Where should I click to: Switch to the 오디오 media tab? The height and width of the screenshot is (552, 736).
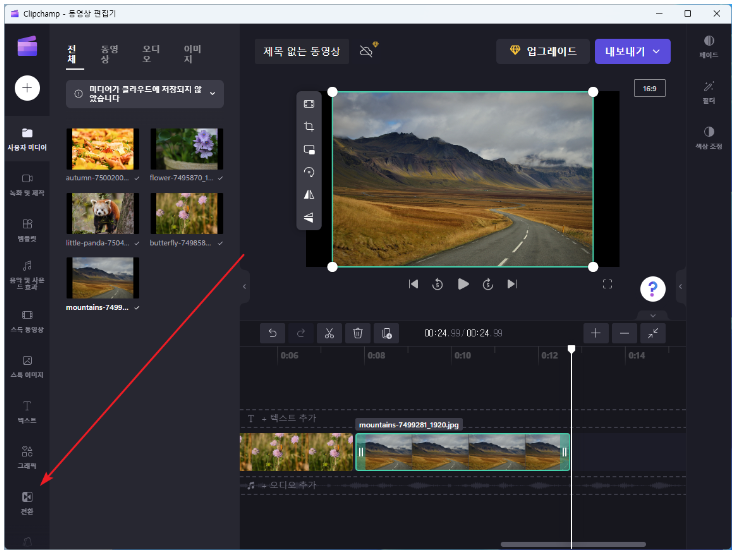tap(151, 54)
